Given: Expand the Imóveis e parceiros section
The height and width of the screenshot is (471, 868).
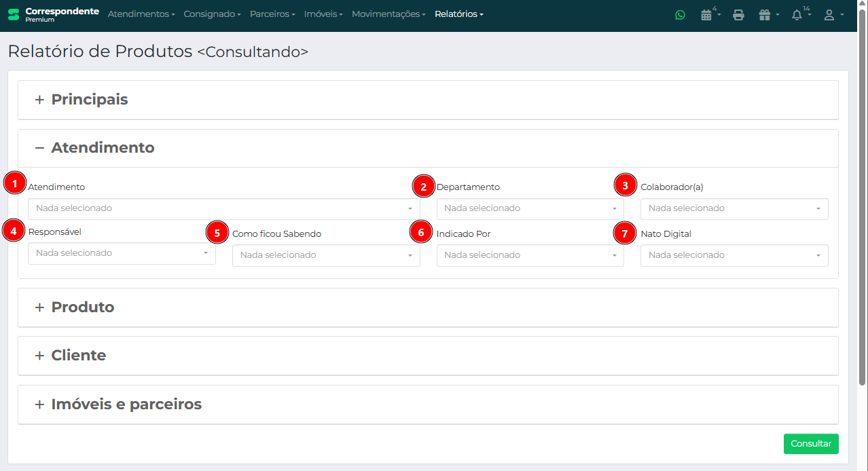Looking at the screenshot, I should click(126, 404).
